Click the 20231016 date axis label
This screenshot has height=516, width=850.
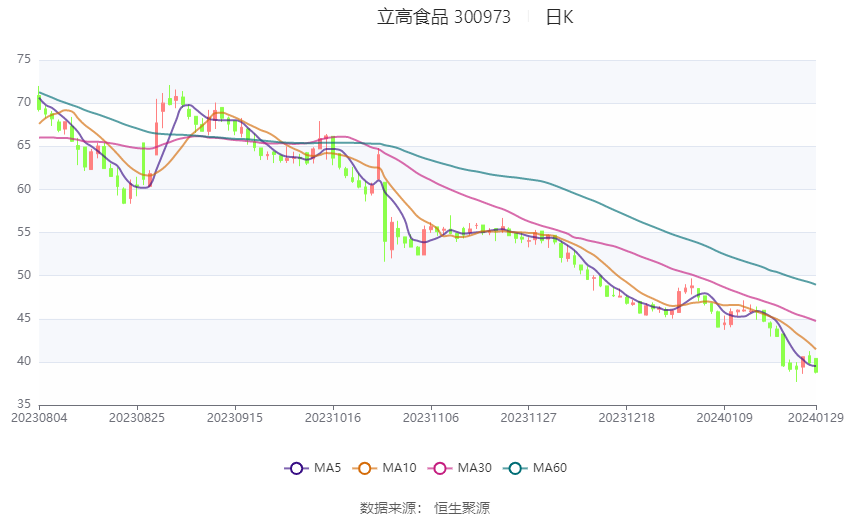pos(333,418)
